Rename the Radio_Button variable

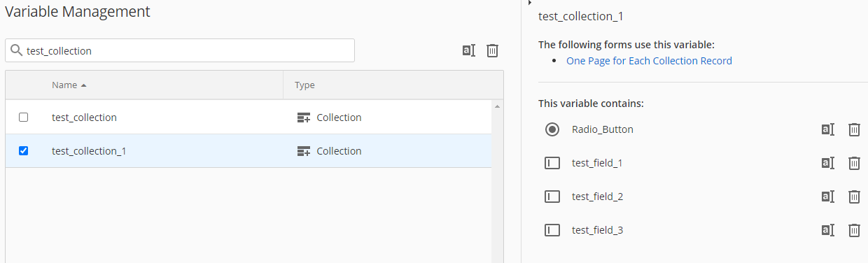click(x=827, y=129)
